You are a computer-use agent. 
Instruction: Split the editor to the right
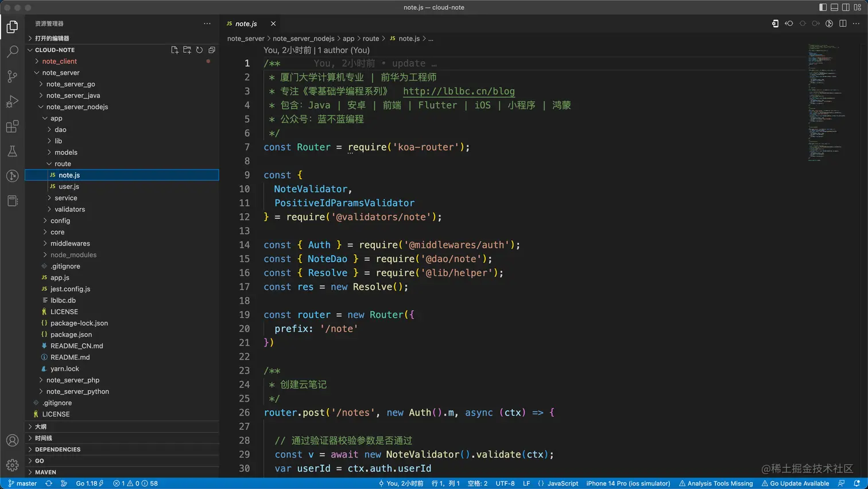(x=843, y=24)
